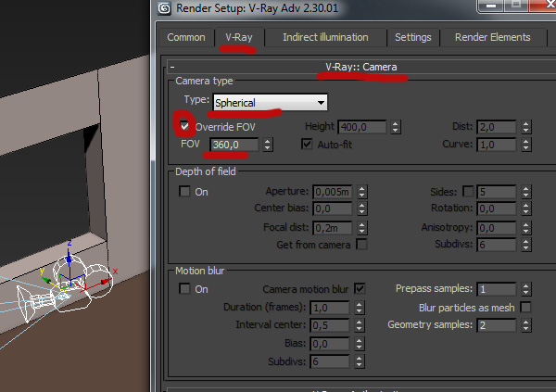This screenshot has width=556, height=392.
Task: Adjust the FOV spinner arrows
Action: tap(268, 145)
